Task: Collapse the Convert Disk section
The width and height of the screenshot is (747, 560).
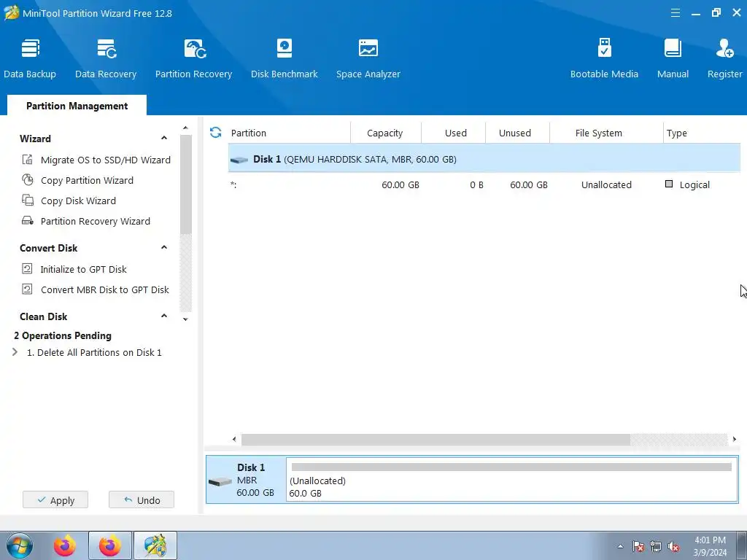Action: click(164, 248)
